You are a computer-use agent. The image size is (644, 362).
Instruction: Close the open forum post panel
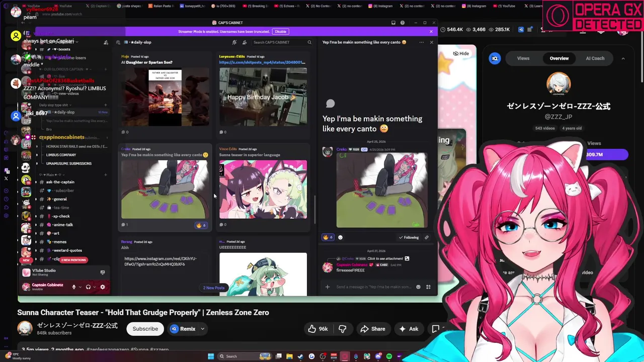coord(431,42)
